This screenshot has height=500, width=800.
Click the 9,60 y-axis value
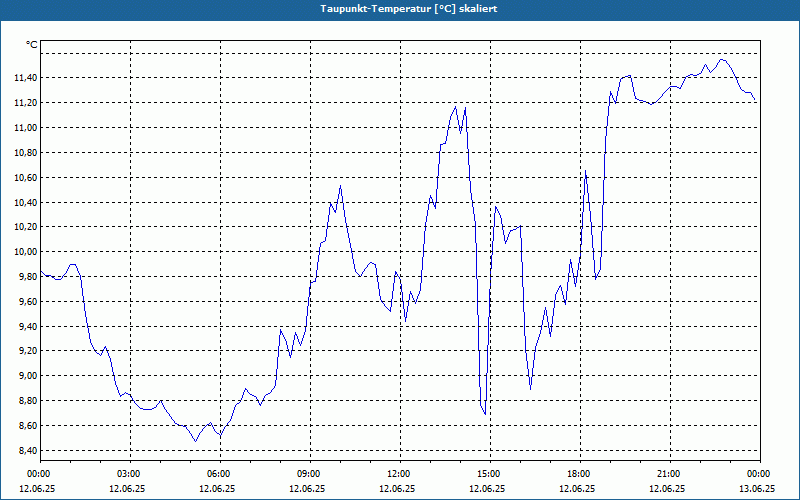tap(28, 302)
